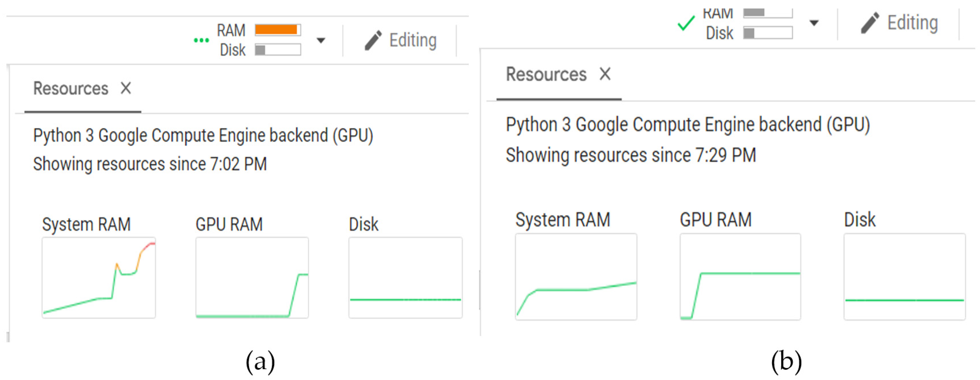Click the pencil Editing icon in panel (a)

[373, 40]
